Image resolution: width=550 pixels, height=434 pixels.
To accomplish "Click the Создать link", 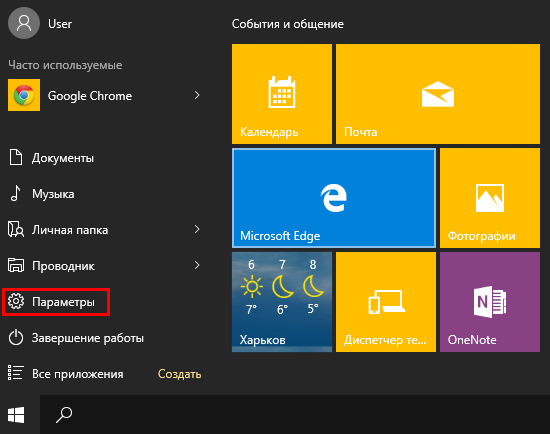I will (179, 374).
